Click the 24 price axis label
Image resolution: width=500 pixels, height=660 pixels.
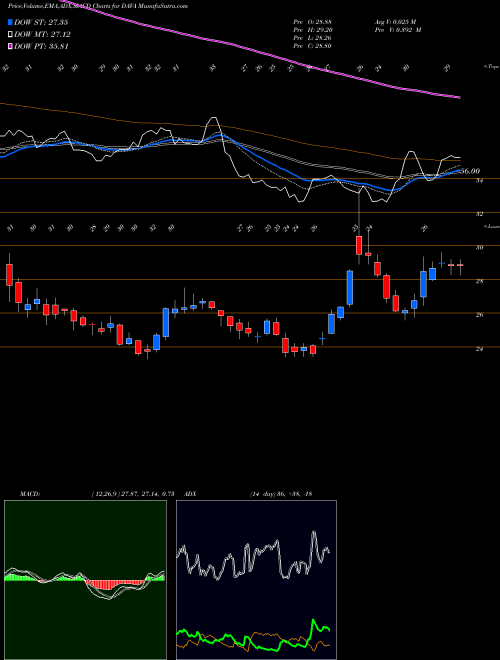coord(479,349)
